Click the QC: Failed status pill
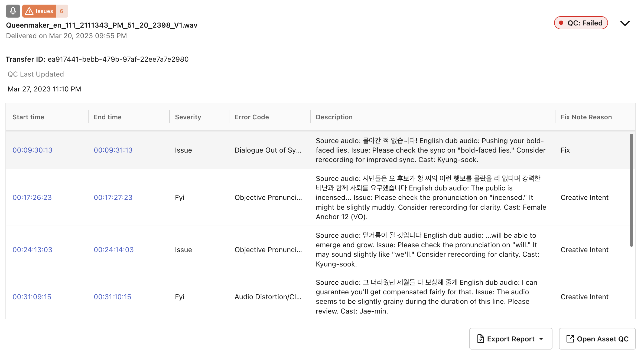The width and height of the screenshot is (644, 356). click(x=581, y=23)
